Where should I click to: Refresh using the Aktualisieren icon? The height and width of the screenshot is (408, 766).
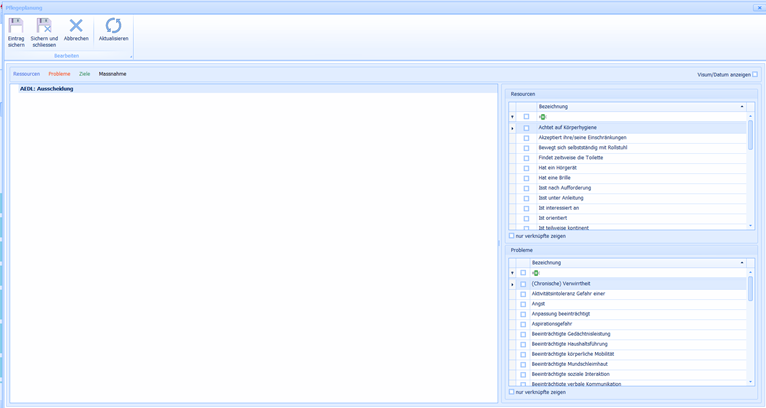[113, 26]
